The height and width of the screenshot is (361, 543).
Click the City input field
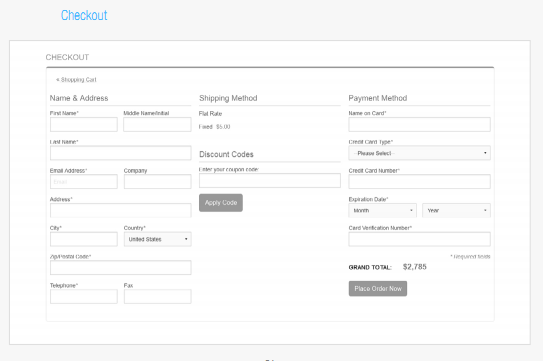click(84, 239)
